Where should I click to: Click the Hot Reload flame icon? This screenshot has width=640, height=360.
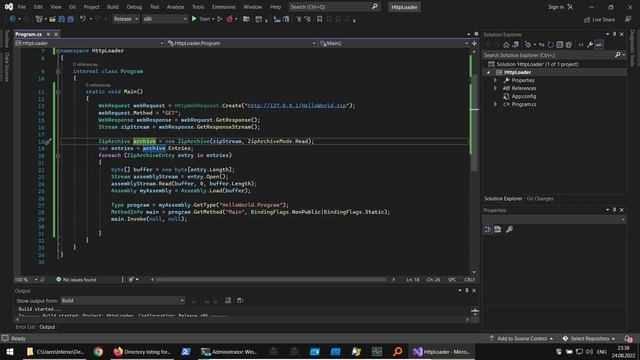[x=229, y=19]
